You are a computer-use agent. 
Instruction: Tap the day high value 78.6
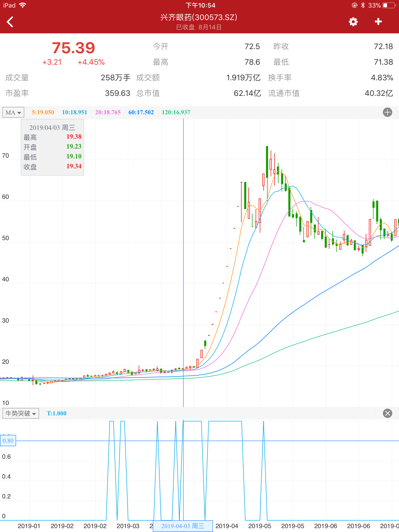[x=252, y=62]
